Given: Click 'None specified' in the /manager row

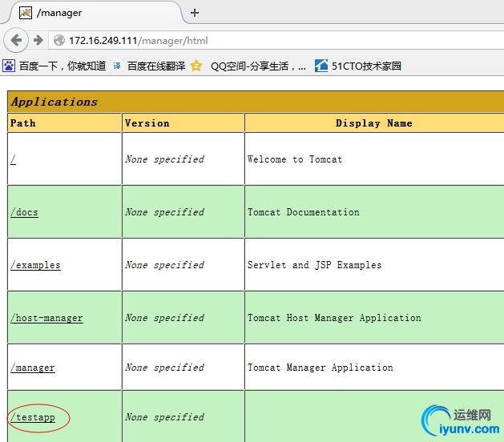Looking at the screenshot, I should click(164, 368).
